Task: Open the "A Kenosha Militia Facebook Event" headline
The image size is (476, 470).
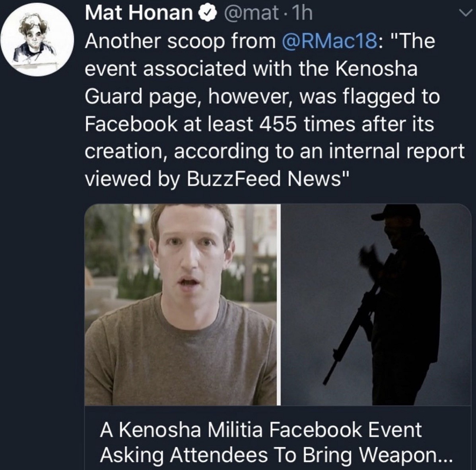Action: click(x=260, y=430)
